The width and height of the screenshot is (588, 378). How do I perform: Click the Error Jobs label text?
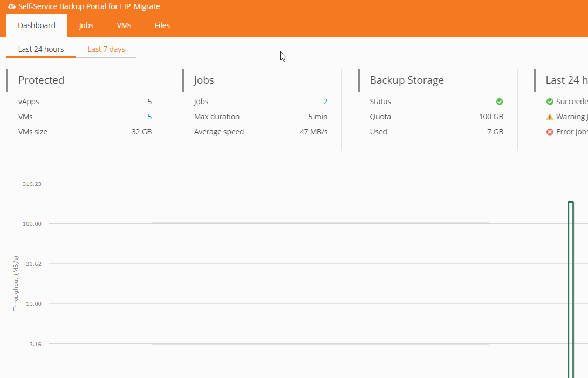click(572, 132)
